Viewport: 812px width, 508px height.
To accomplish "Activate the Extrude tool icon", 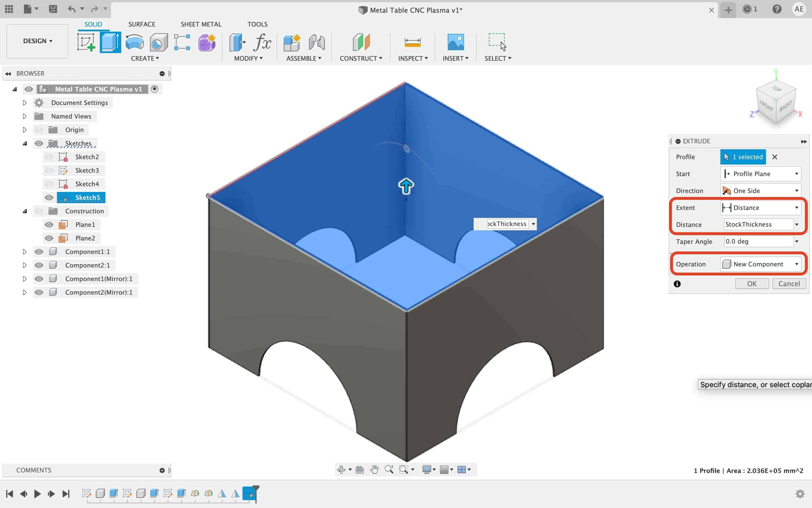I will point(111,42).
